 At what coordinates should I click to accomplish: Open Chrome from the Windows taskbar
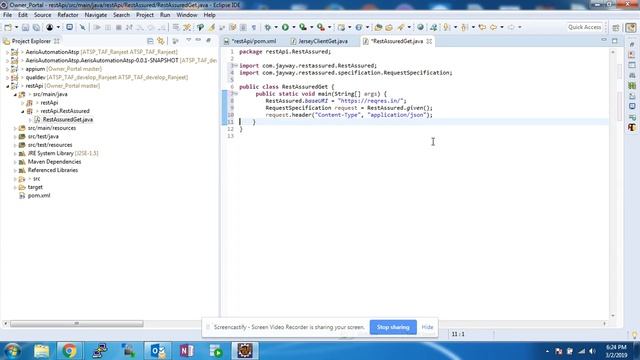coord(69,351)
